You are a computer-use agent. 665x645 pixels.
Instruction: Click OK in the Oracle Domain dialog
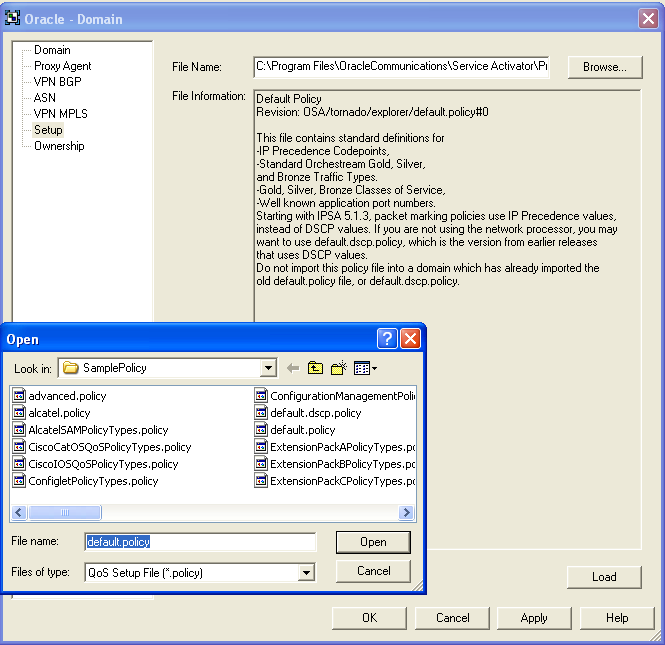coord(369,618)
